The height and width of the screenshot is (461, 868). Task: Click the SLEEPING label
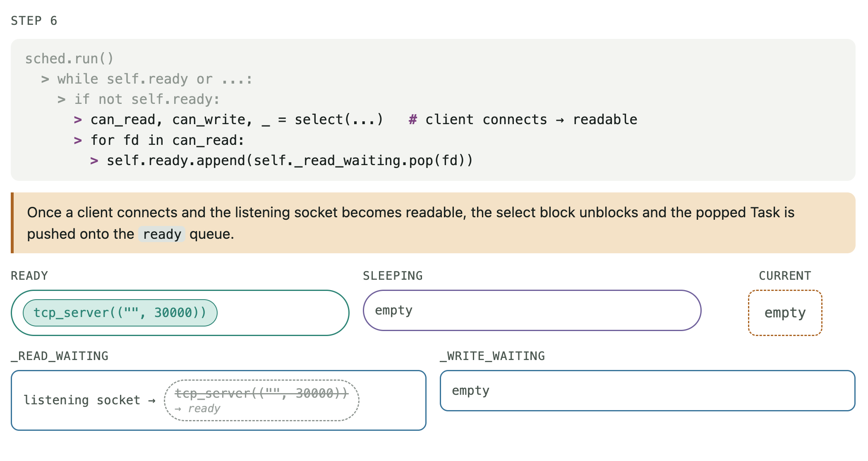pos(393,276)
